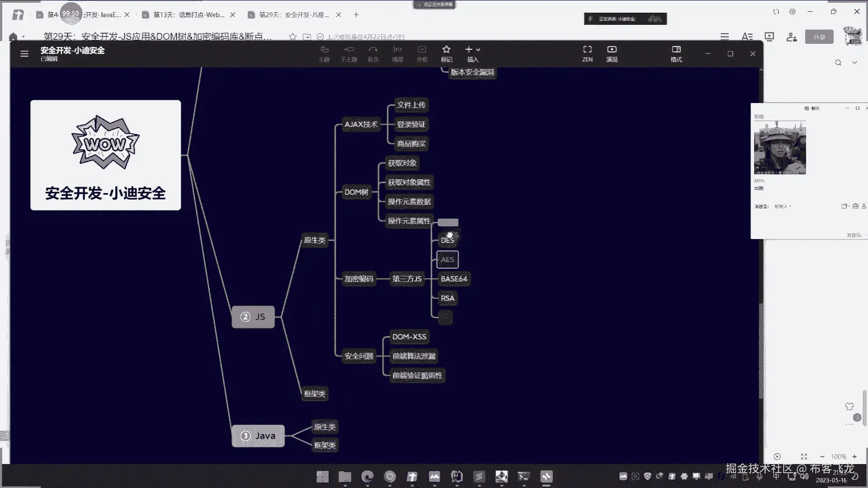Viewport: 868px width, 488px height.
Task: Open the 发送至 所有人 recipient dropdown
Action: click(783, 206)
